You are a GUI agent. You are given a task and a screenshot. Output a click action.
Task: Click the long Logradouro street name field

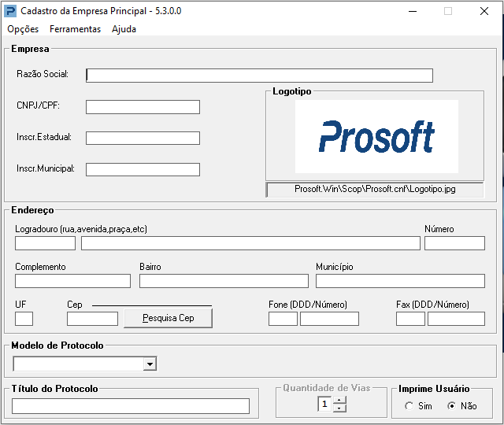pyautogui.click(x=250, y=243)
